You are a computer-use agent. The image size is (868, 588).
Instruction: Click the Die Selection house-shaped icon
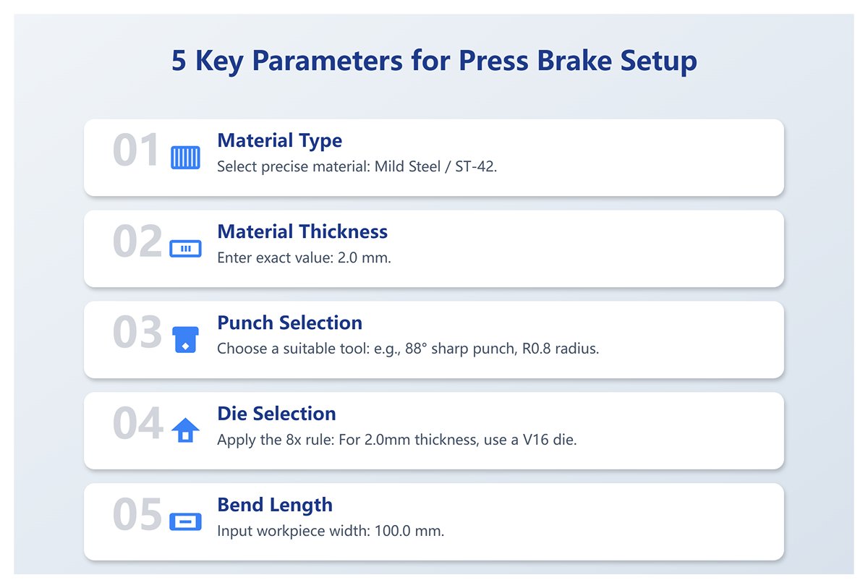[185, 430]
